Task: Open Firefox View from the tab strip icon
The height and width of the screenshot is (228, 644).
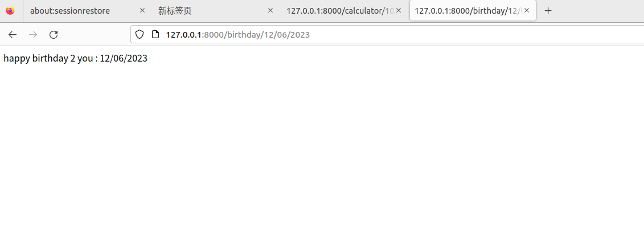Action: coord(10,11)
